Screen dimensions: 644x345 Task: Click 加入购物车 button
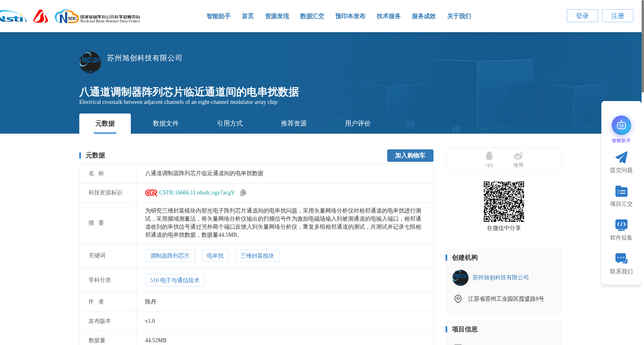click(410, 155)
